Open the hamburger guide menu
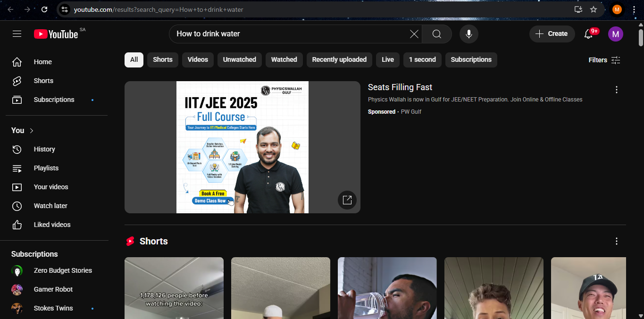This screenshot has height=319, width=644. click(17, 34)
